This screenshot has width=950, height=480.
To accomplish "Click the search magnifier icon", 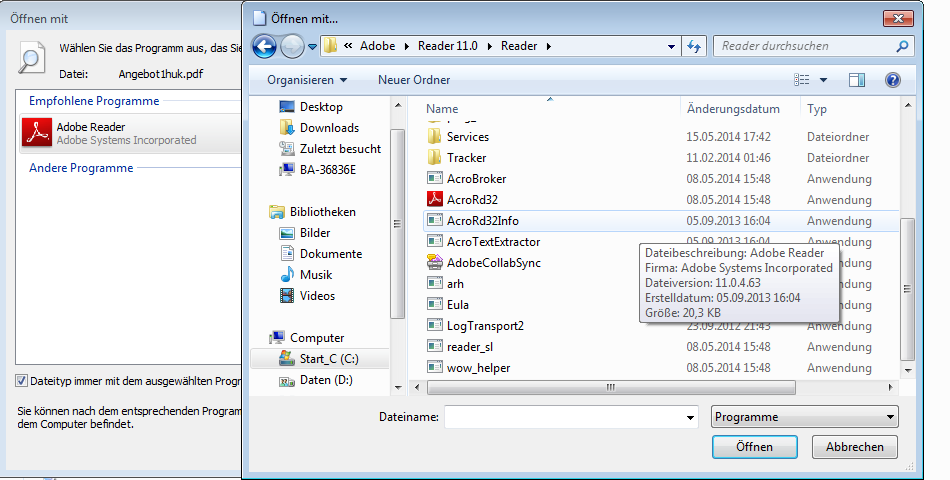I will click(x=902, y=46).
